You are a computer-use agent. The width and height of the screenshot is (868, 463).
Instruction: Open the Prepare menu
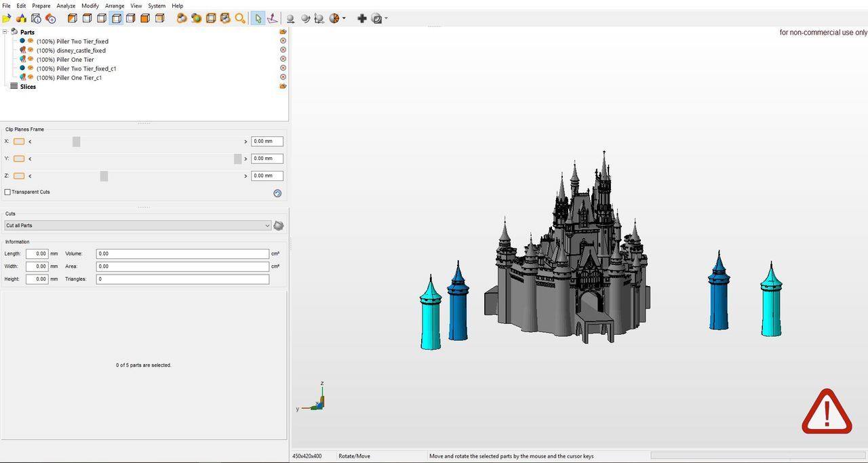click(x=41, y=5)
